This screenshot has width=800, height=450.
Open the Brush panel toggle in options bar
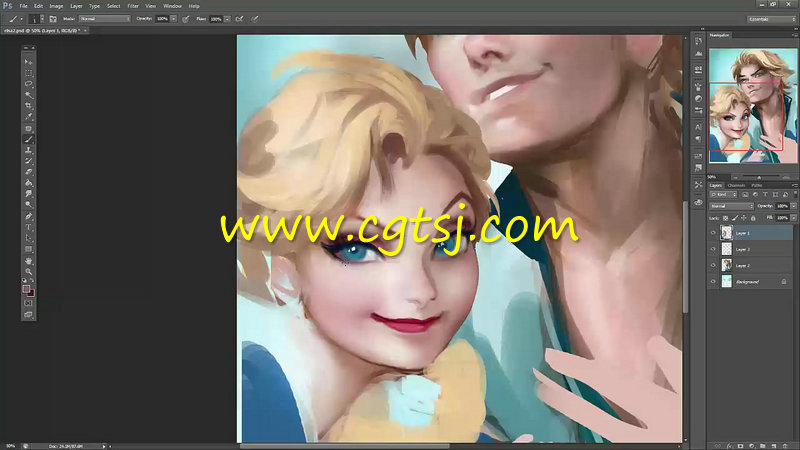(x=53, y=19)
